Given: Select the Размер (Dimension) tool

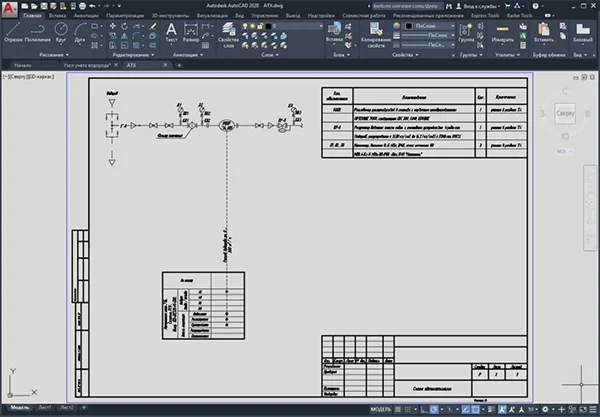Looking at the screenshot, I should point(191,32).
